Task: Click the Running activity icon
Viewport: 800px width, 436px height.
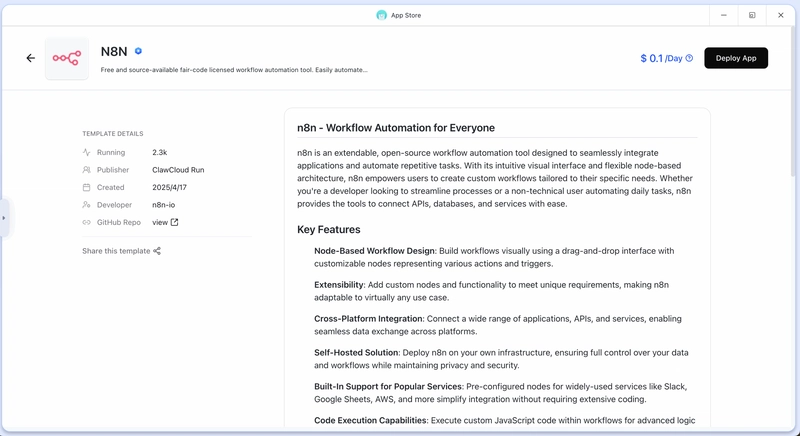Action: 86,152
